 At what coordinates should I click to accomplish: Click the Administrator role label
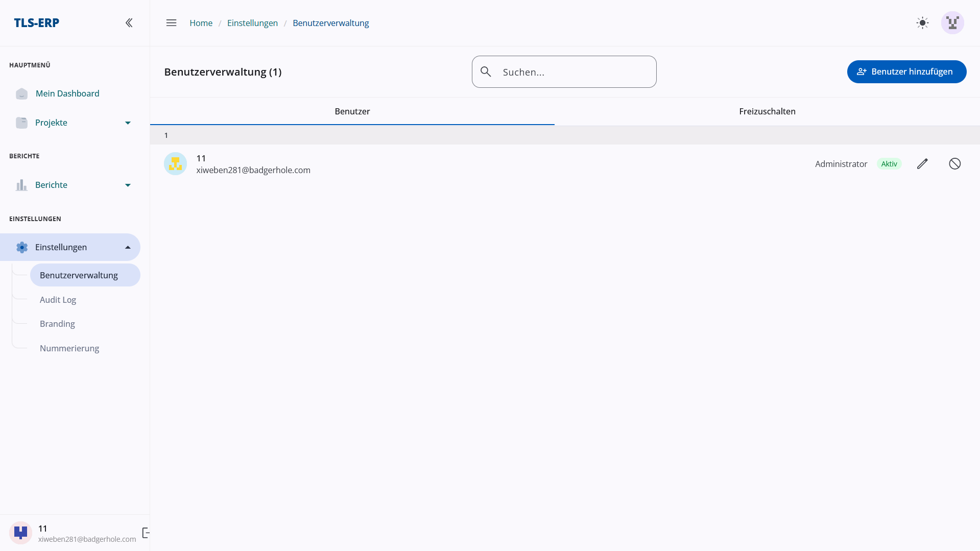tap(841, 164)
